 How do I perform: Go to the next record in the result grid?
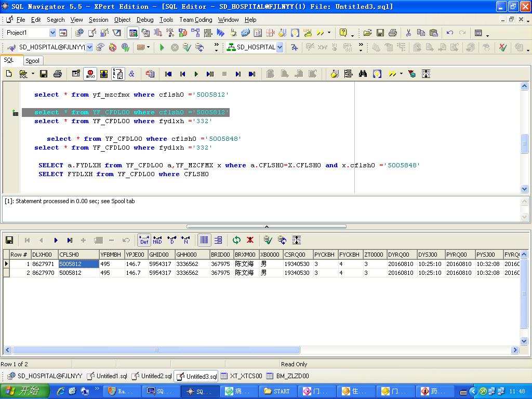tap(56, 240)
